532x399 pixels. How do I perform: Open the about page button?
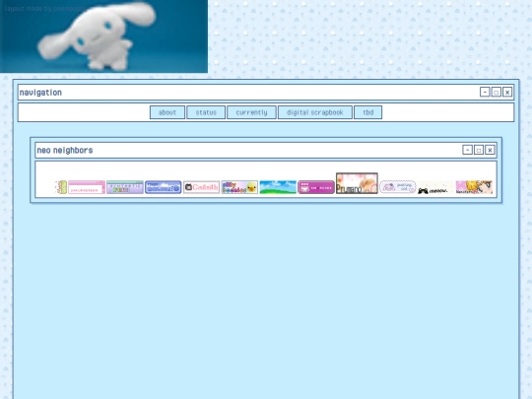(167, 112)
